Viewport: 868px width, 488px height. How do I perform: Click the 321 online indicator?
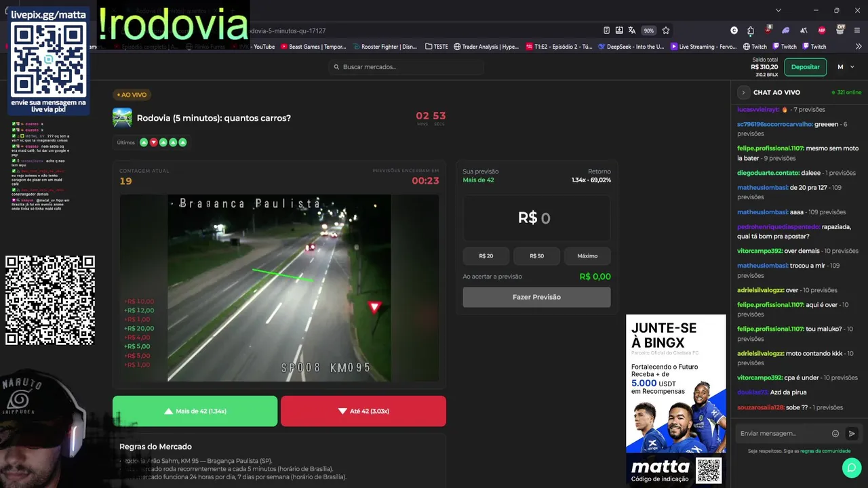coord(846,92)
